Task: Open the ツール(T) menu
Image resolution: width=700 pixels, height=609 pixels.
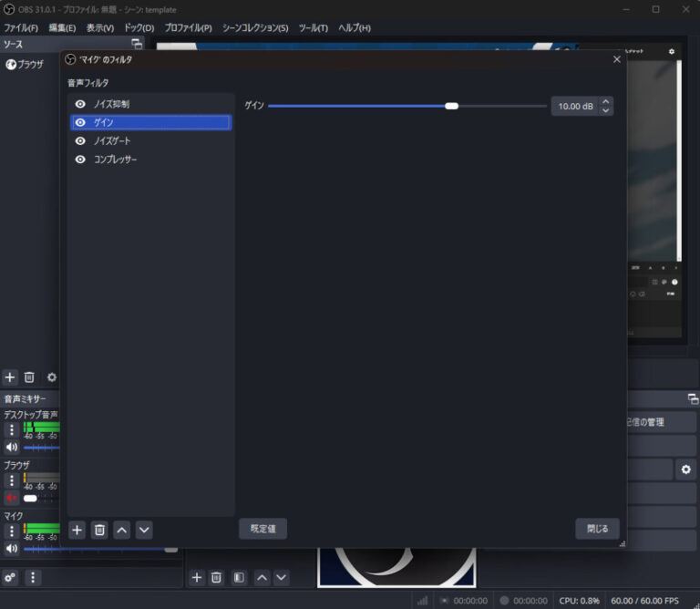Action: pyautogui.click(x=313, y=28)
